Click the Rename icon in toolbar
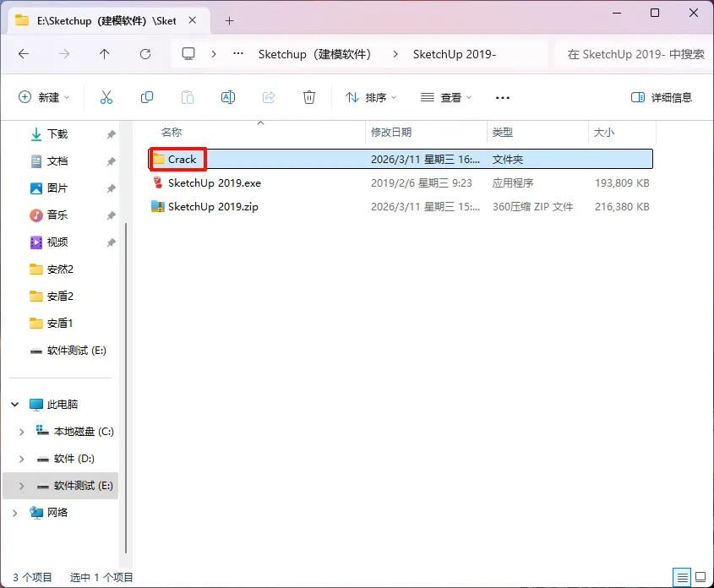The height and width of the screenshot is (588, 714). [x=227, y=97]
